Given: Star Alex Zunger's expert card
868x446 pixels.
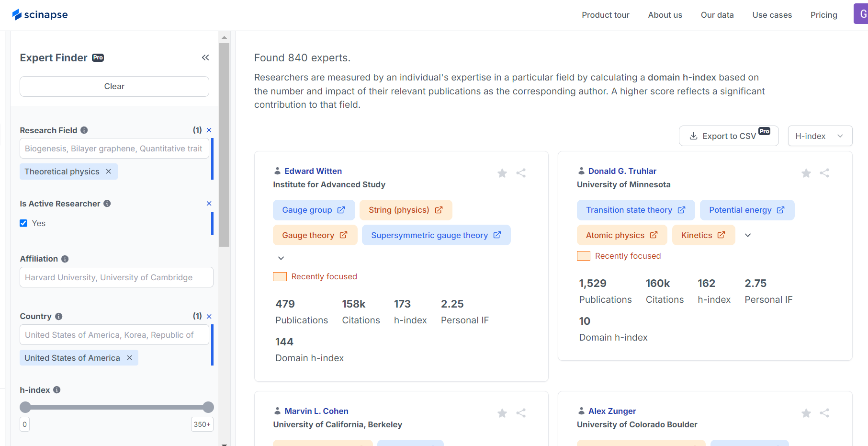Looking at the screenshot, I should tap(806, 413).
